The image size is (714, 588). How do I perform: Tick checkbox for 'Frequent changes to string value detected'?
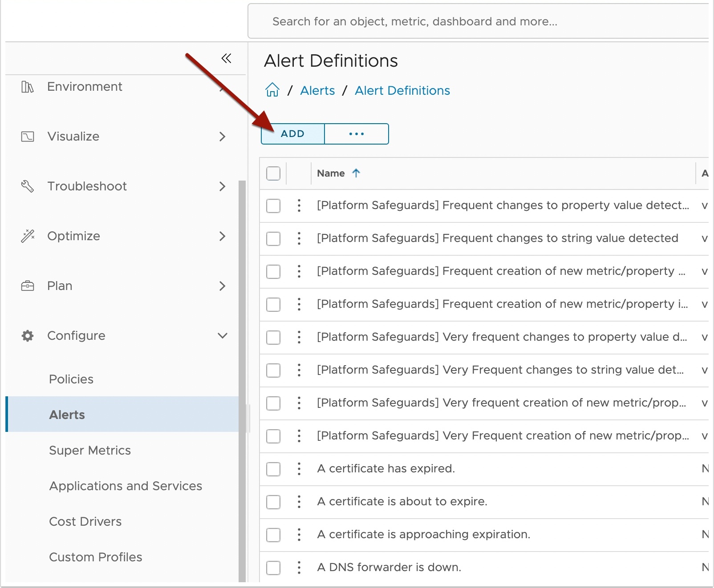pyautogui.click(x=273, y=238)
